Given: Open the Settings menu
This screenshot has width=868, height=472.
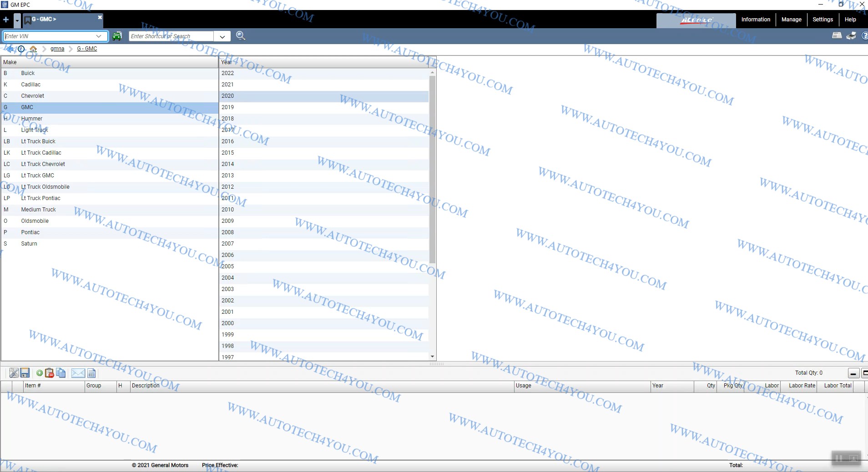Looking at the screenshot, I should pos(823,20).
